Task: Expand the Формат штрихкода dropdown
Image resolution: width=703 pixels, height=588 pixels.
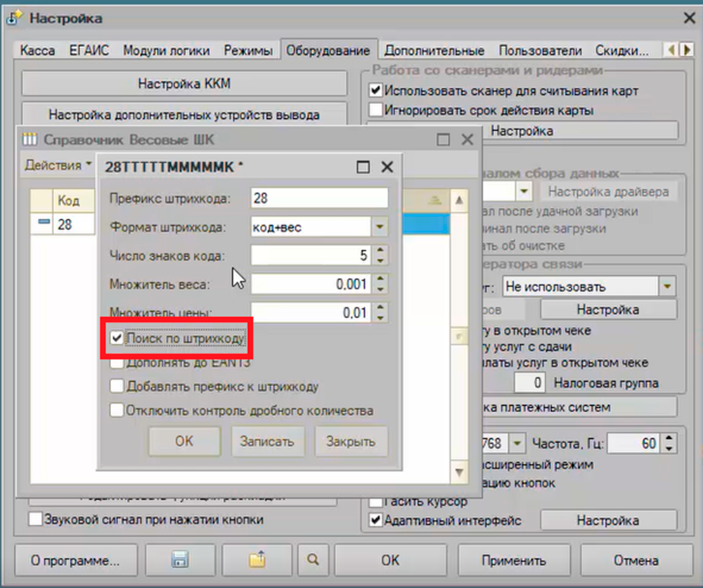Action: tap(380, 227)
